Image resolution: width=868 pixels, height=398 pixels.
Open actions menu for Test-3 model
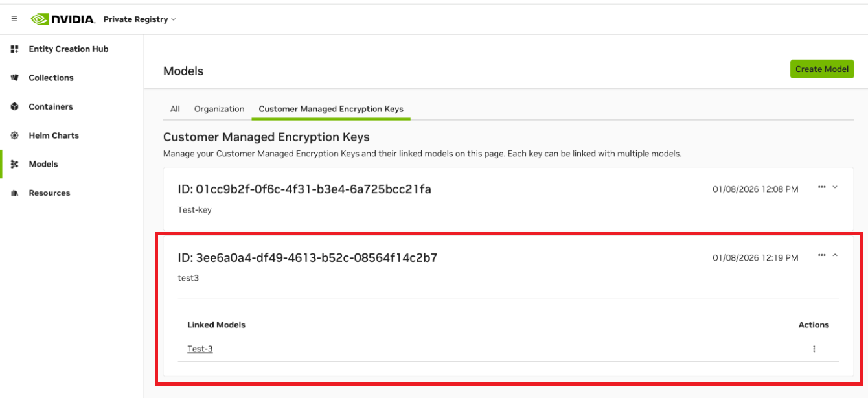(x=814, y=349)
